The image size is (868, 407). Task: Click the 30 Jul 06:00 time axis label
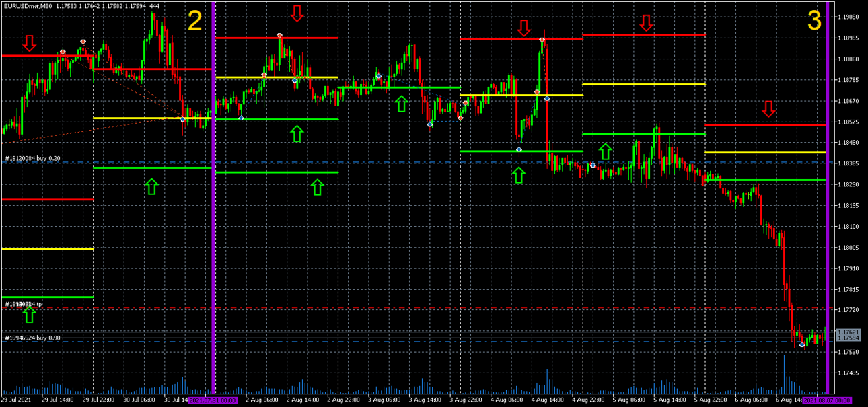point(141,400)
